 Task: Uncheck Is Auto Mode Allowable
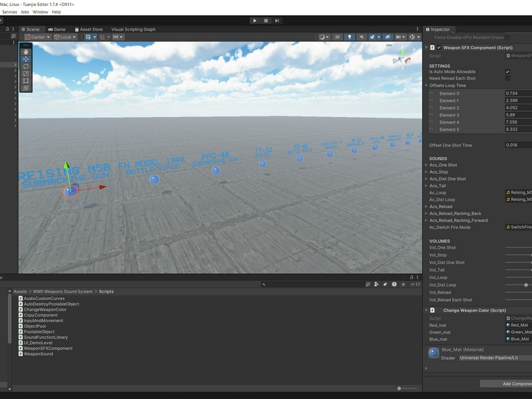point(507,72)
